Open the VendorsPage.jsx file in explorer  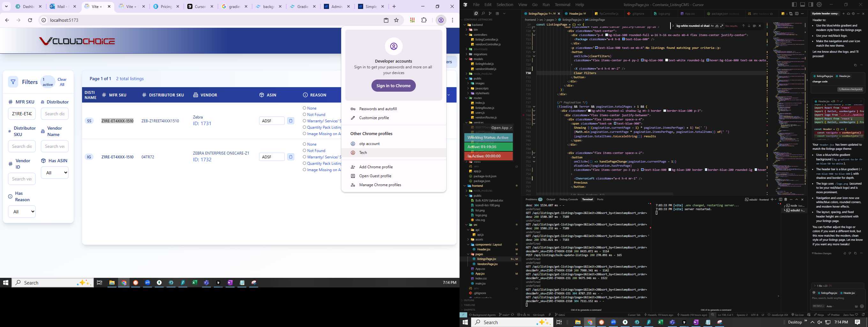(487, 264)
